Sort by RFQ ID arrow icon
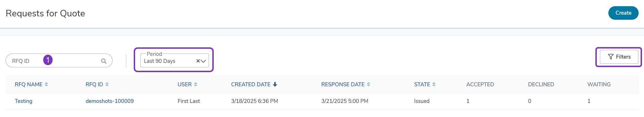The width and height of the screenshot is (644, 117). (x=107, y=84)
